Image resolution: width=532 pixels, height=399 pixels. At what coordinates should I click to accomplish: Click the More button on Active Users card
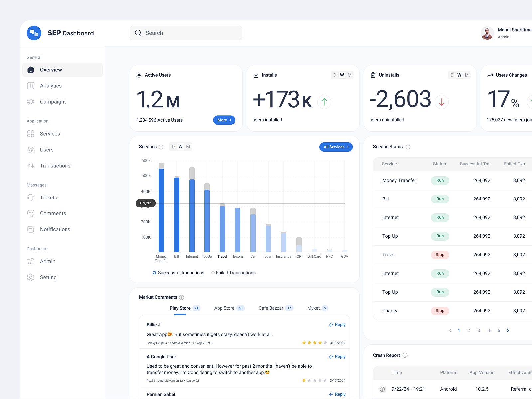tap(224, 120)
